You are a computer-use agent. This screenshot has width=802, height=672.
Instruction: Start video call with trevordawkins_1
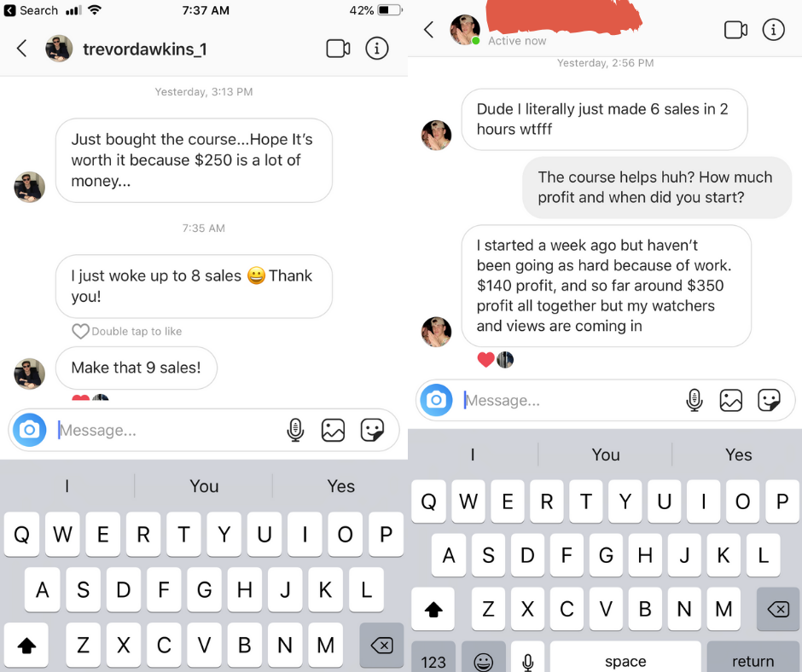coord(338,49)
